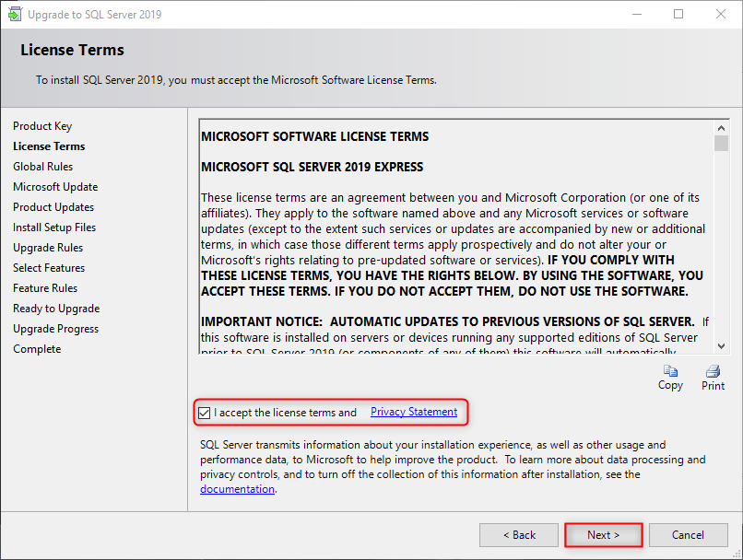Open the Privacy Statement link
This screenshot has width=743, height=560.
tap(414, 412)
